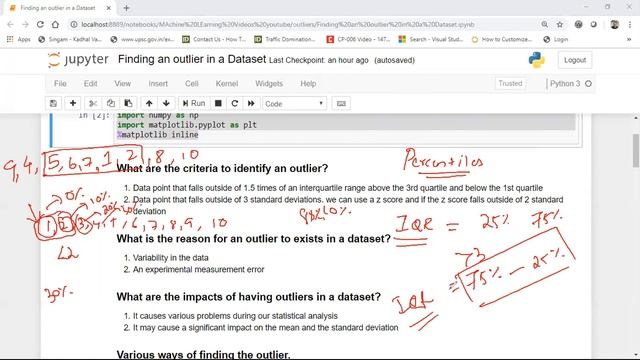
Task: Click the Python logo icon
Action: pos(536,60)
